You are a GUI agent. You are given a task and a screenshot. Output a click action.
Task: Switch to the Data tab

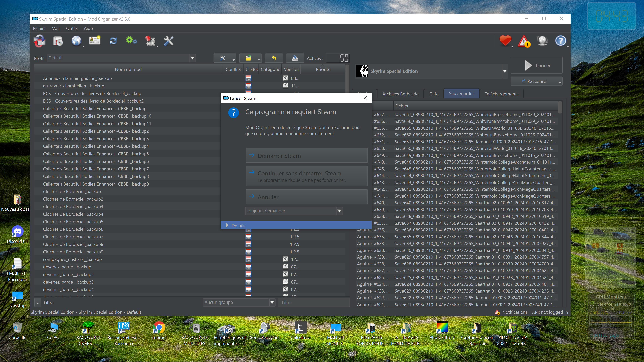[434, 94]
